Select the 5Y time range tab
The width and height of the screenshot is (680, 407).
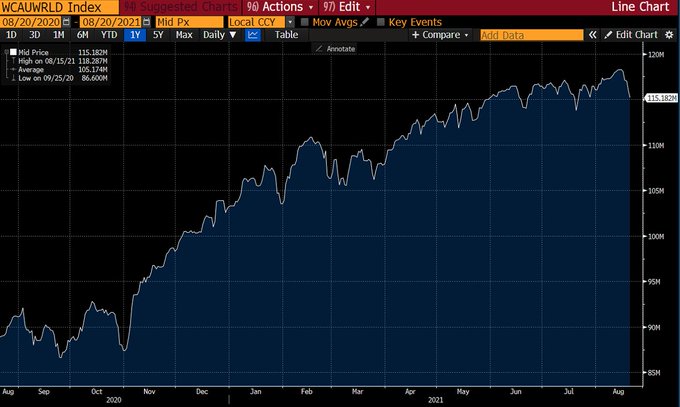coord(158,35)
